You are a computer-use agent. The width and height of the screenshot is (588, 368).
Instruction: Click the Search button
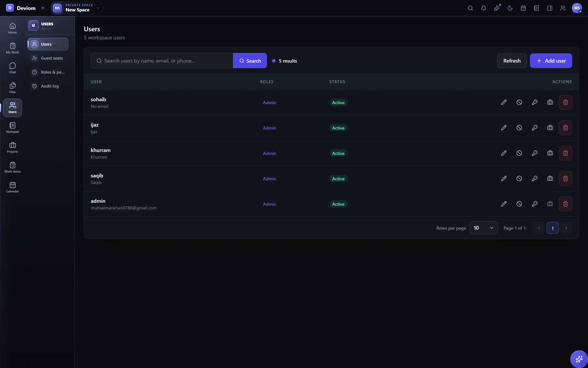(250, 61)
